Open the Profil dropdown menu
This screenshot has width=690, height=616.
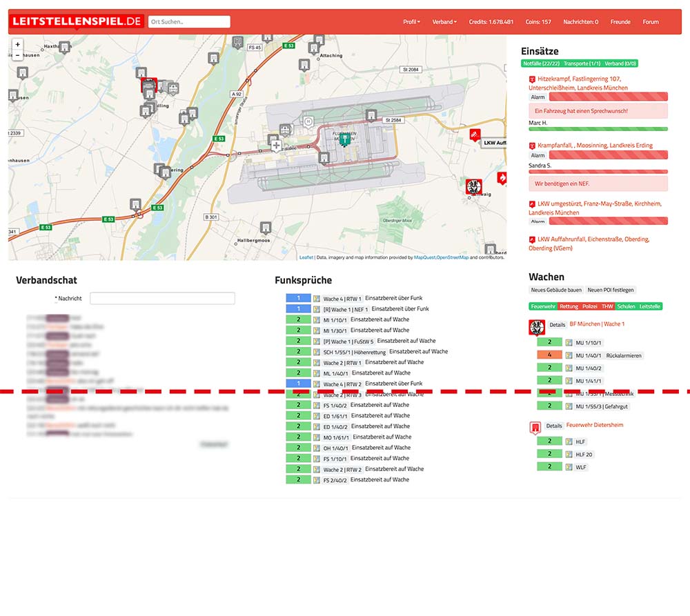411,22
